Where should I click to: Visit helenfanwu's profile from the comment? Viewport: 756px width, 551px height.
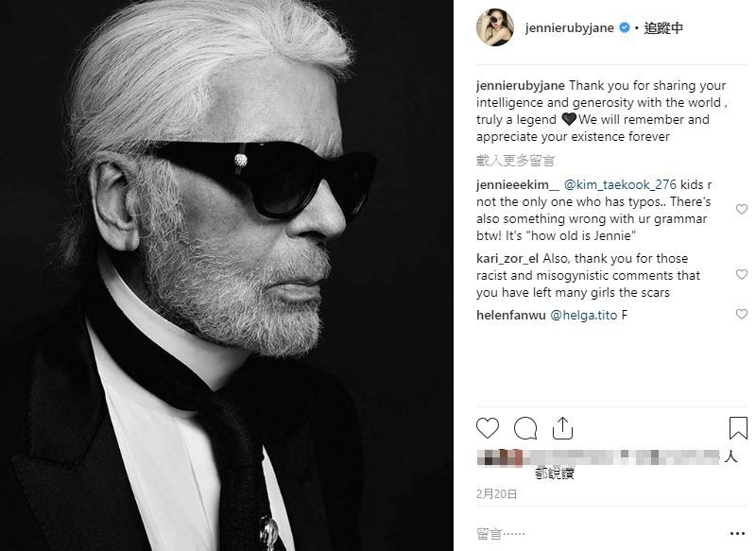510,315
